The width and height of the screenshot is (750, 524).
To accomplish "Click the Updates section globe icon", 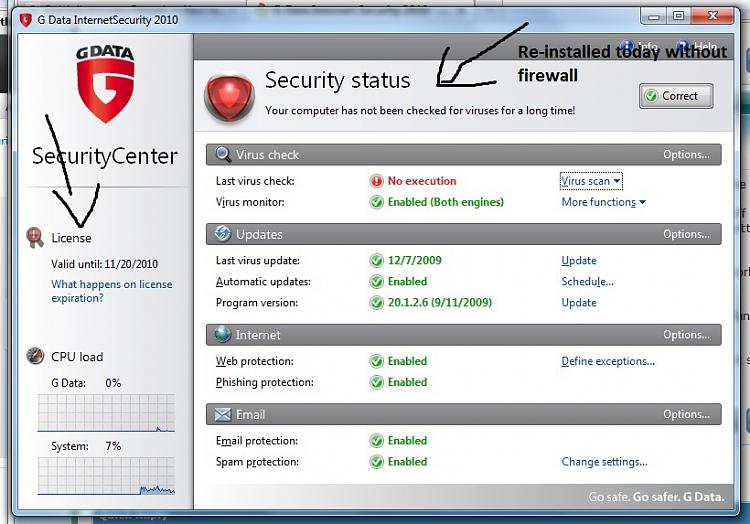I will click(223, 234).
